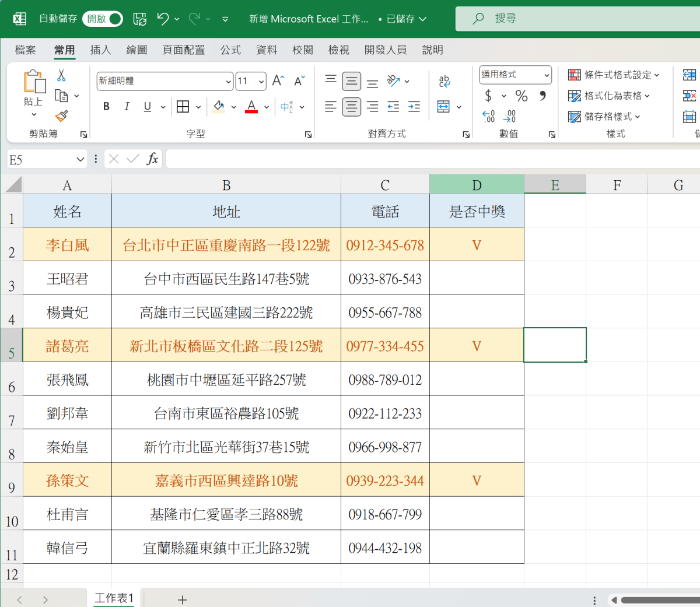
Task: Click the Increase Font Size icon
Action: [x=278, y=81]
